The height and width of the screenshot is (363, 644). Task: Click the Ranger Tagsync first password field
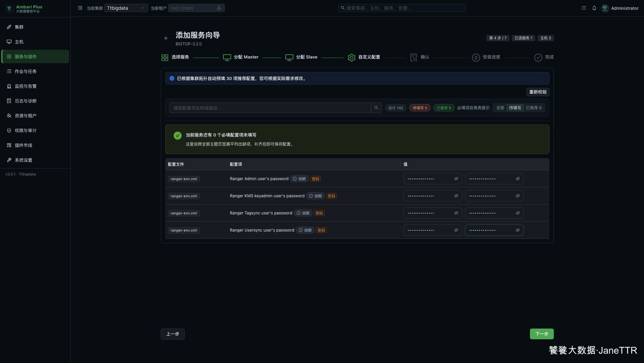pyautogui.click(x=433, y=213)
